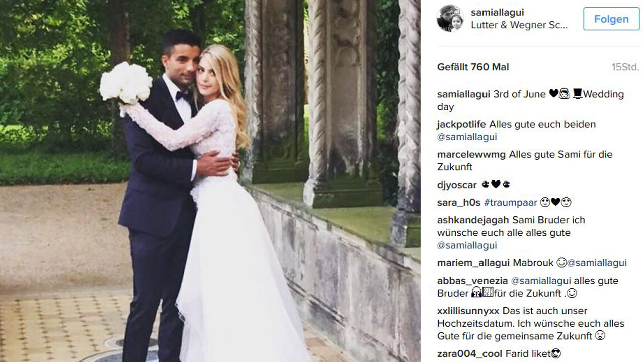Open jackpotlife commenter profile
This screenshot has width=644, height=362.
(x=461, y=124)
